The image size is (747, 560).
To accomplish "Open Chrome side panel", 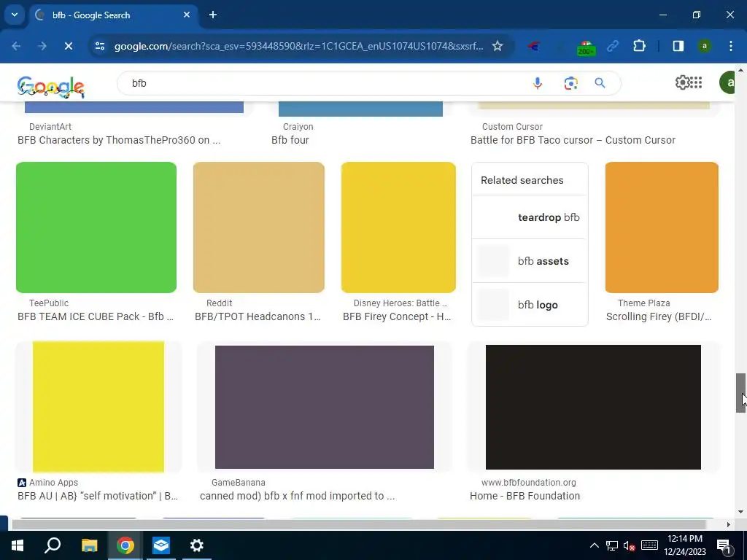I will (678, 46).
